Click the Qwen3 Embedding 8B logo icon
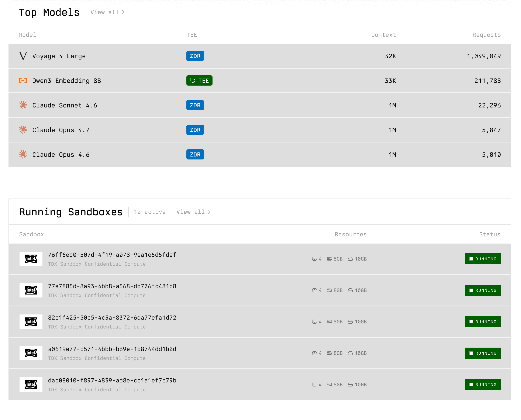 (x=23, y=80)
